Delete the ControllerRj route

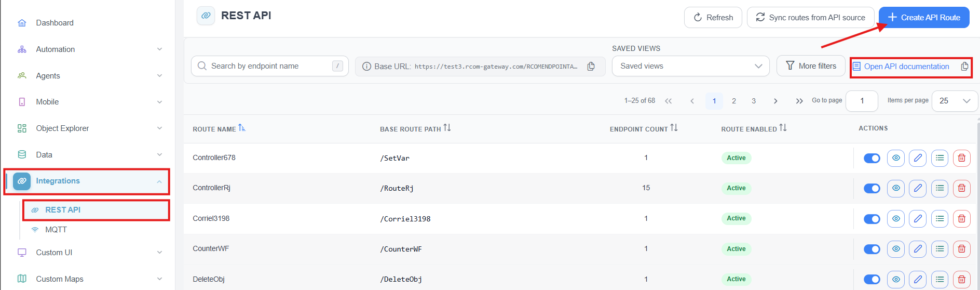point(961,188)
